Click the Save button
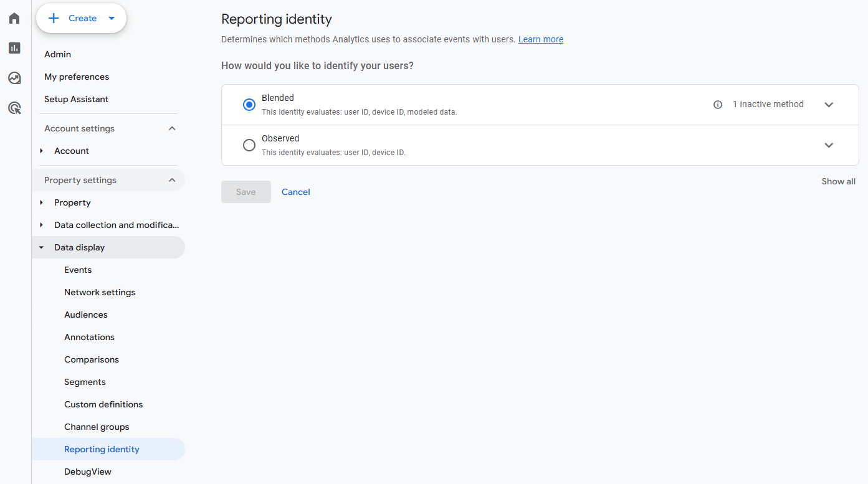 coord(246,192)
